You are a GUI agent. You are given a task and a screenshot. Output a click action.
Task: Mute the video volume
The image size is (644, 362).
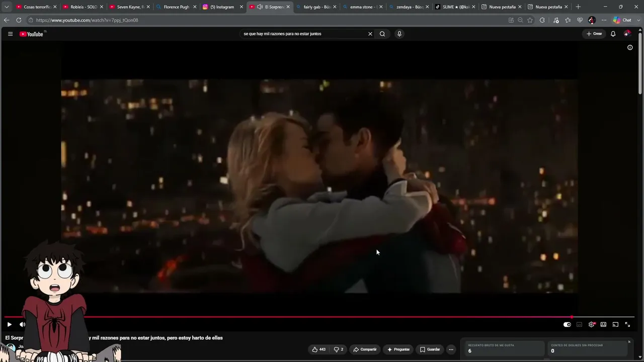click(22, 324)
